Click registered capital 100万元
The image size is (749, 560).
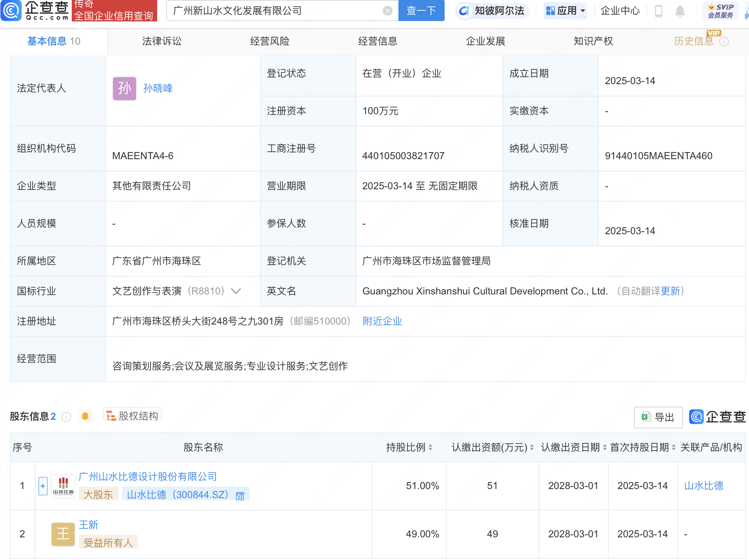[x=380, y=111]
